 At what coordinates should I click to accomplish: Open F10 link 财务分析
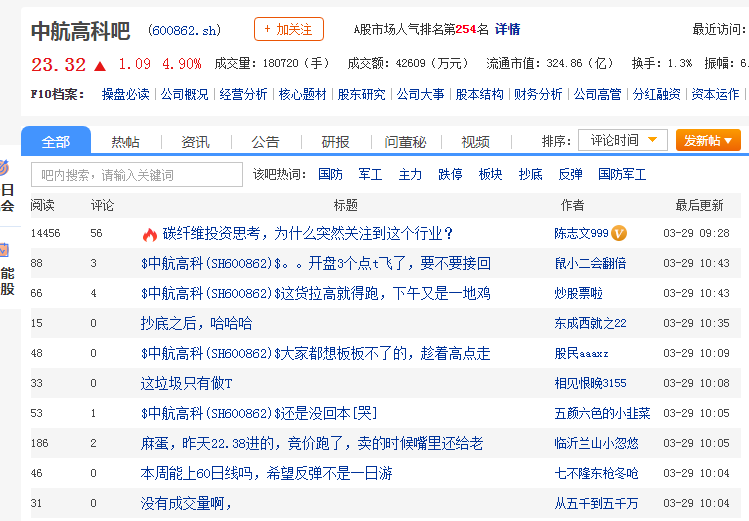pos(538,94)
